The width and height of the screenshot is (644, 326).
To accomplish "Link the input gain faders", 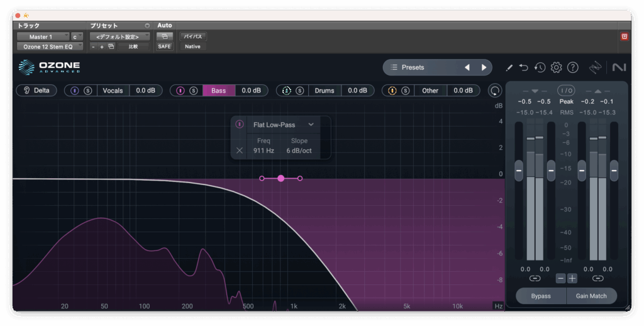I will point(535,278).
